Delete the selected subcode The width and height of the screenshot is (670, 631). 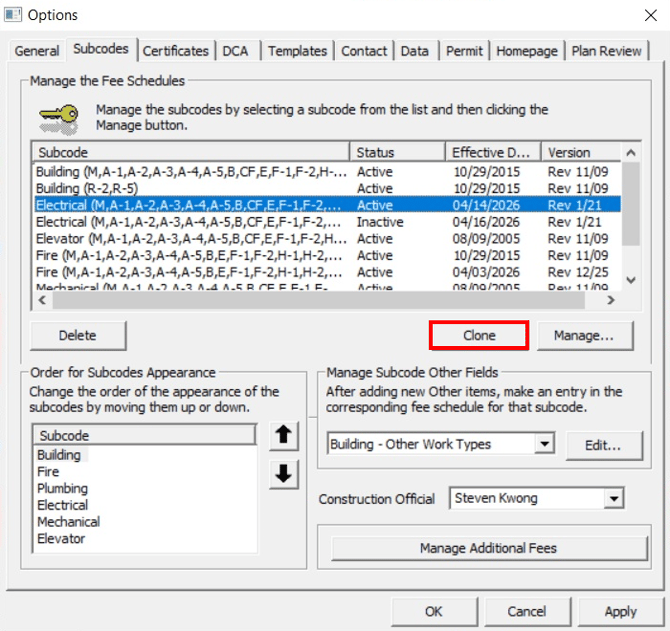(x=77, y=336)
